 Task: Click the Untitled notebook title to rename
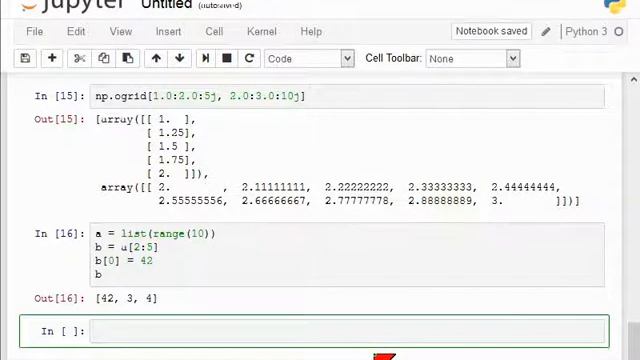click(167, 5)
